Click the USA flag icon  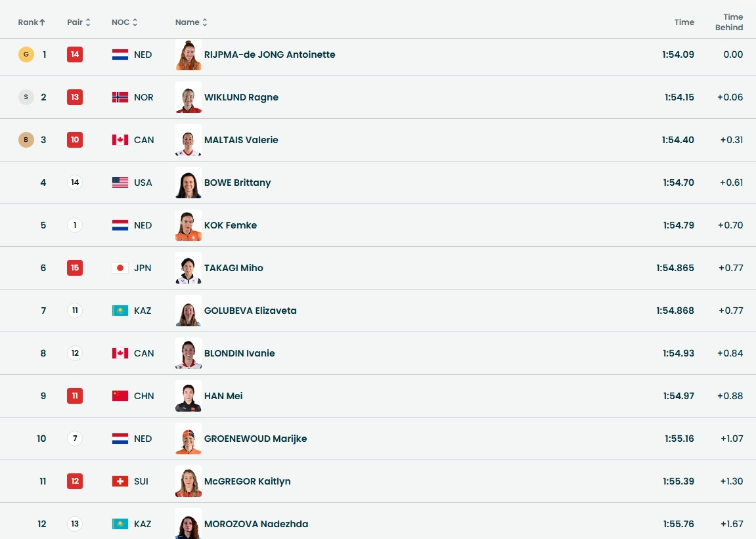pyautogui.click(x=120, y=183)
